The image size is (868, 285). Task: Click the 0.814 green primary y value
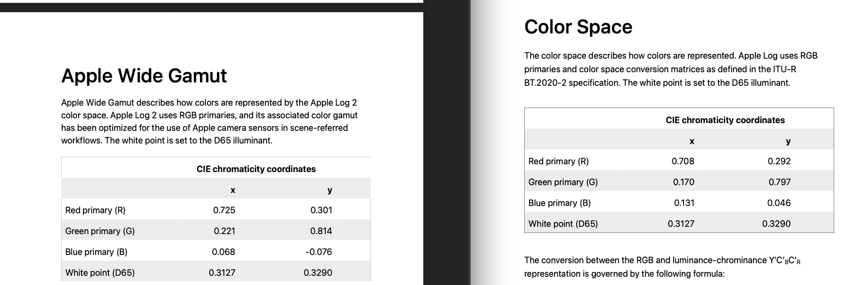click(321, 231)
